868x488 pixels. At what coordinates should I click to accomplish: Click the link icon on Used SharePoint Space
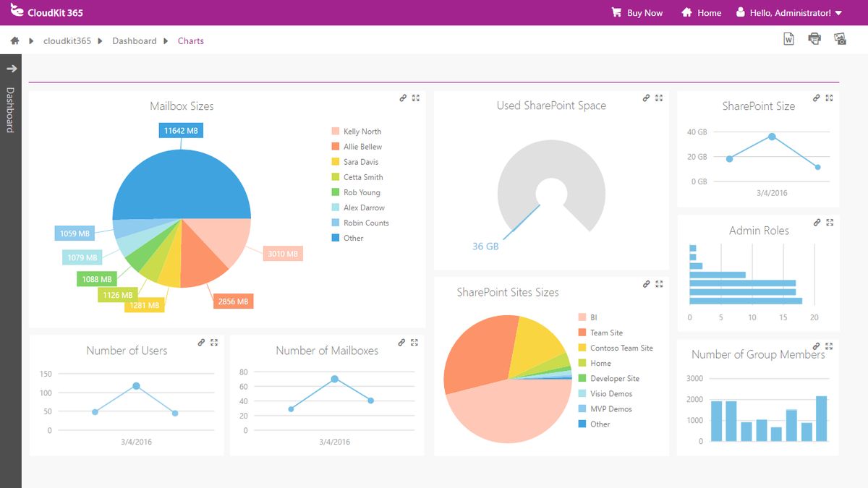[645, 98]
